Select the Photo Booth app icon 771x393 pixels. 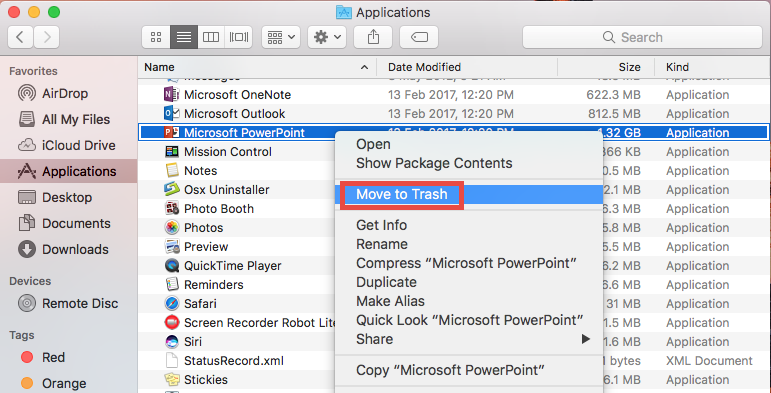tap(172, 209)
